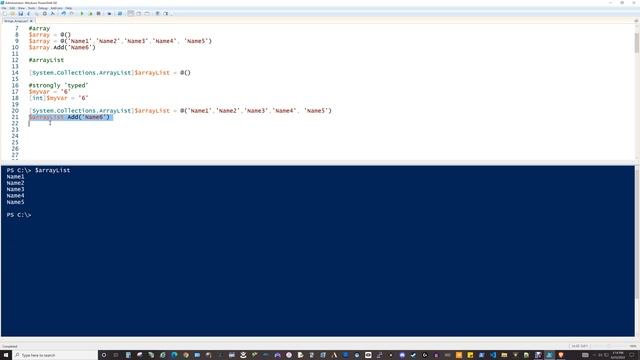Show script pane on the right

point(138,13)
